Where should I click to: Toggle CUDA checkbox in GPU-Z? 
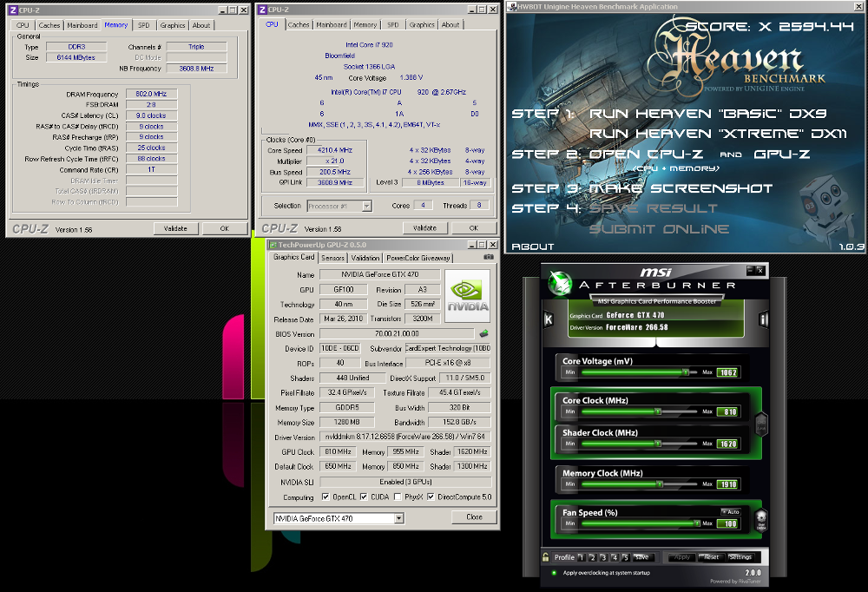click(364, 497)
